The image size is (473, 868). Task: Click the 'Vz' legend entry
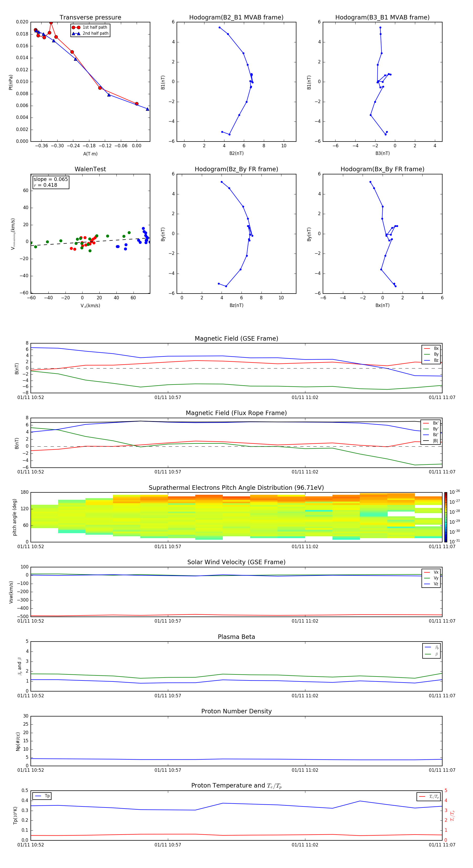(431, 584)
